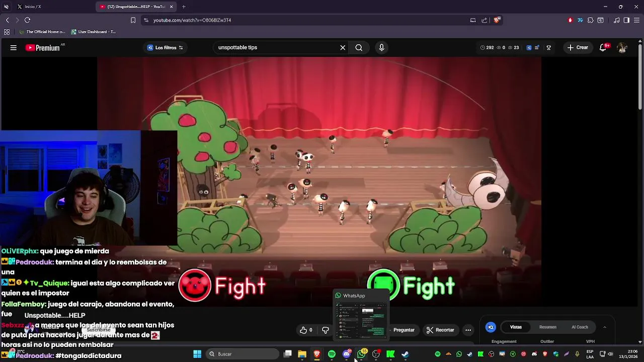The height and width of the screenshot is (362, 644).
Task: Click the Buscar taskbar search box
Action: click(243, 354)
